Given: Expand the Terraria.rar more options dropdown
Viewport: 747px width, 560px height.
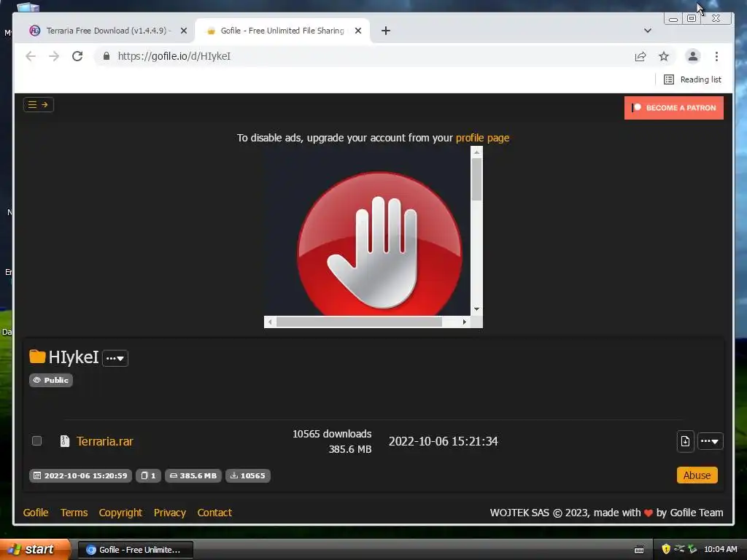Looking at the screenshot, I should pos(711,441).
